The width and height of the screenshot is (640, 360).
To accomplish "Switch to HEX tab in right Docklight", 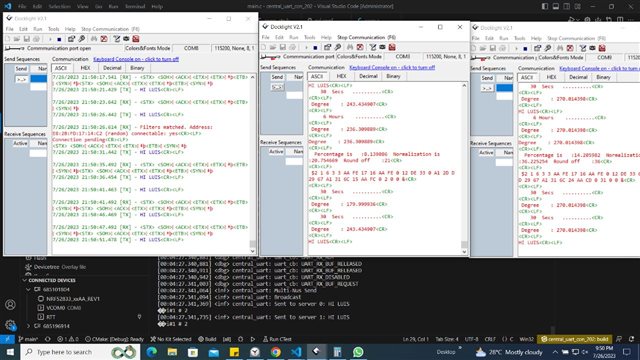I will coord(551,77).
